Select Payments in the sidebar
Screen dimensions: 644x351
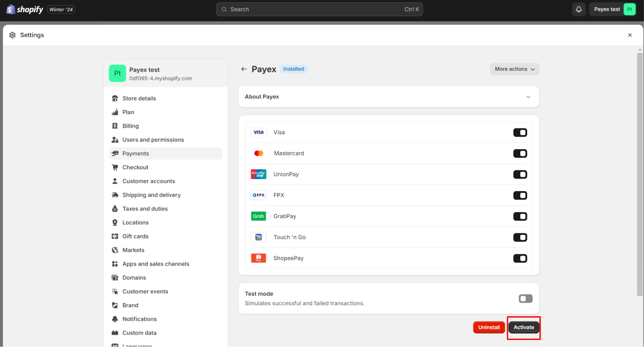(x=166, y=153)
